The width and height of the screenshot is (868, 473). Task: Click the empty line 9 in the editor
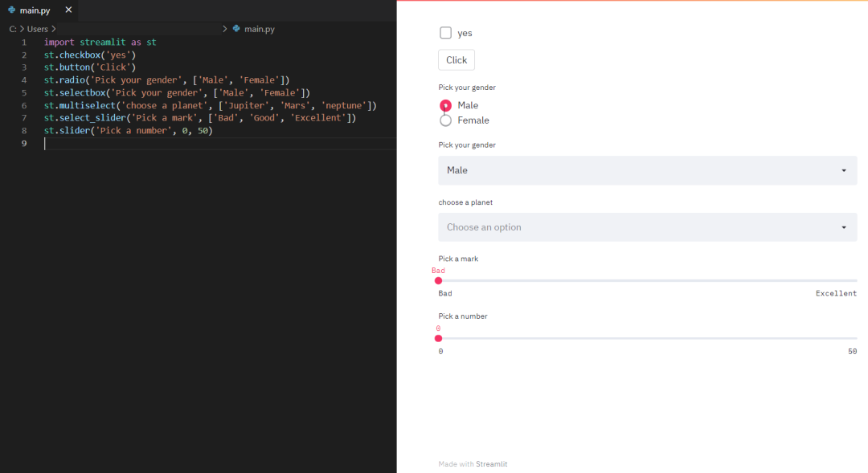(220, 143)
